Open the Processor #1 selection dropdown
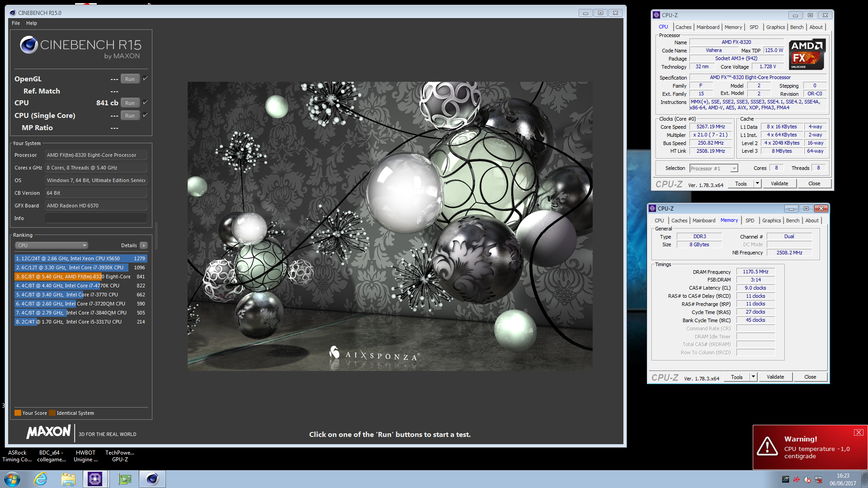This screenshot has width=868, height=488. click(713, 169)
